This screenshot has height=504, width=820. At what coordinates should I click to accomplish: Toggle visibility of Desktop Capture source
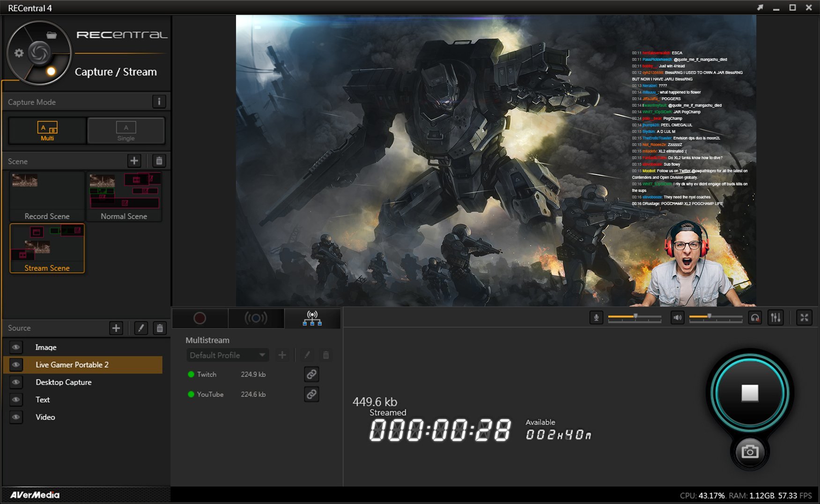[16, 382]
